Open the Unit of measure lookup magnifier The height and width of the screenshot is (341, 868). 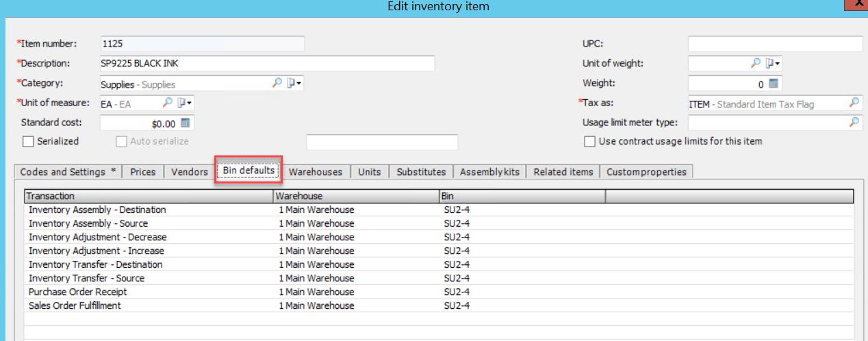click(167, 103)
